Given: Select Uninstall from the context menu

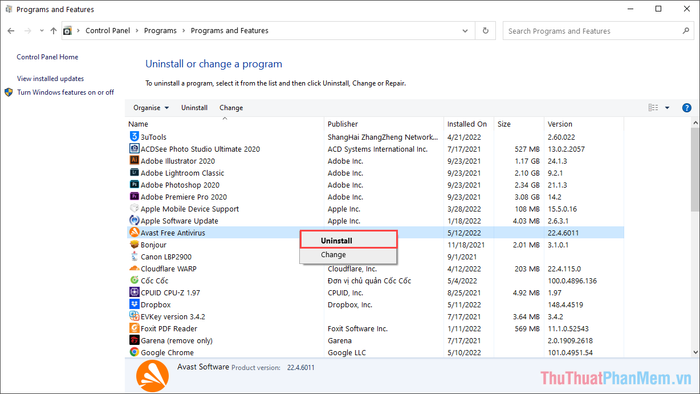Looking at the screenshot, I should (348, 241).
